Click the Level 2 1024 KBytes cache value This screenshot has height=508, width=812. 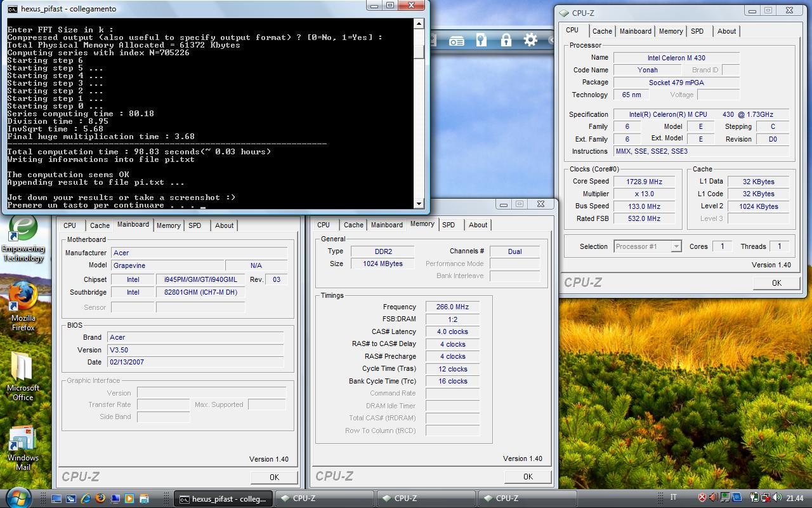coord(758,206)
